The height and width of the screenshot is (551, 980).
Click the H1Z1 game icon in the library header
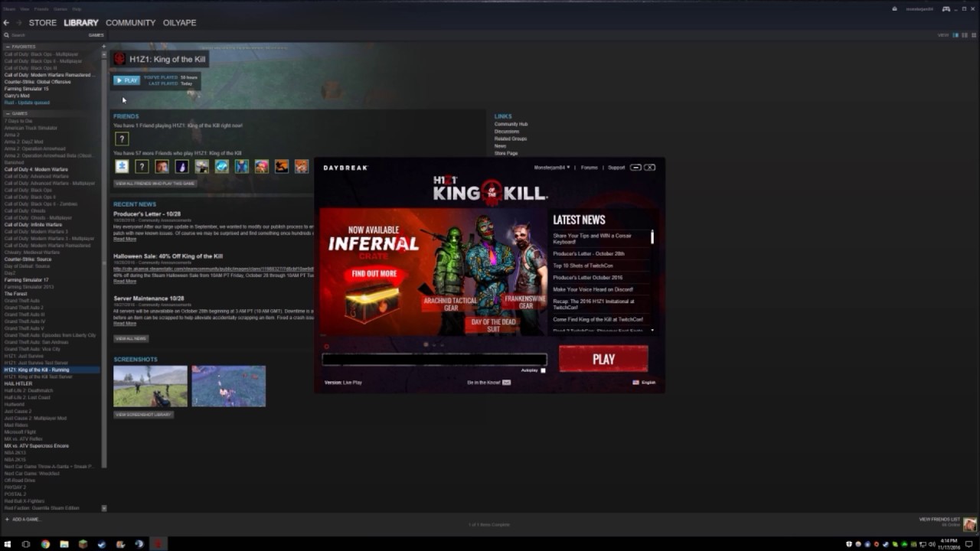(119, 59)
